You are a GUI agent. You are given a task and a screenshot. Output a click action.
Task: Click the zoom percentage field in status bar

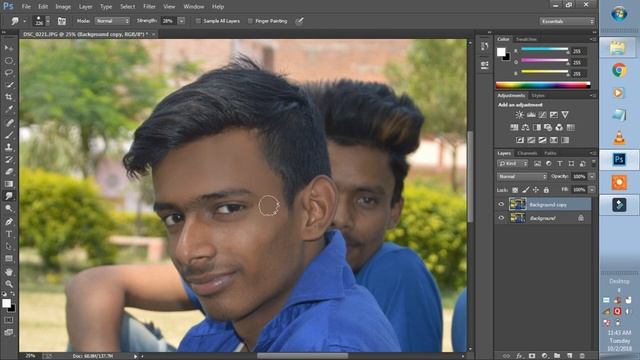[30, 356]
